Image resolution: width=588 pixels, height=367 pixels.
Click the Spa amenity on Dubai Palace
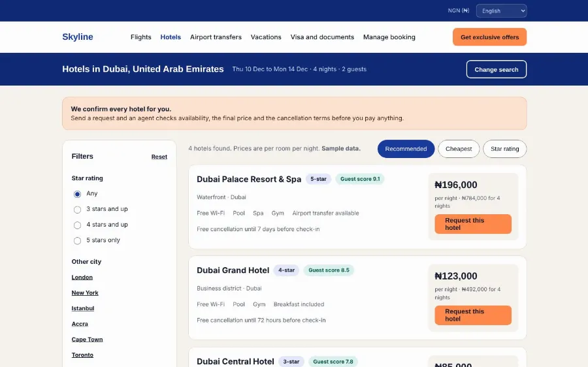pyautogui.click(x=258, y=214)
